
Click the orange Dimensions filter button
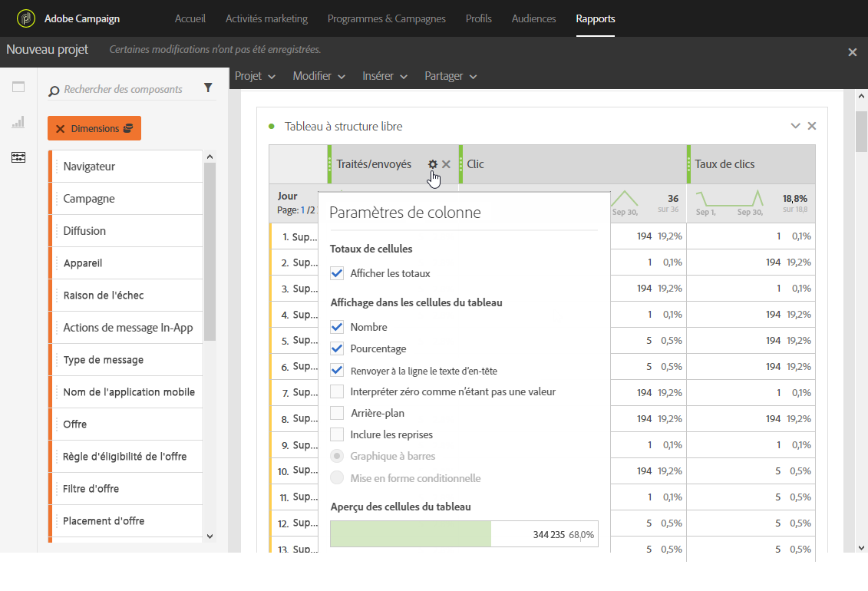94,128
